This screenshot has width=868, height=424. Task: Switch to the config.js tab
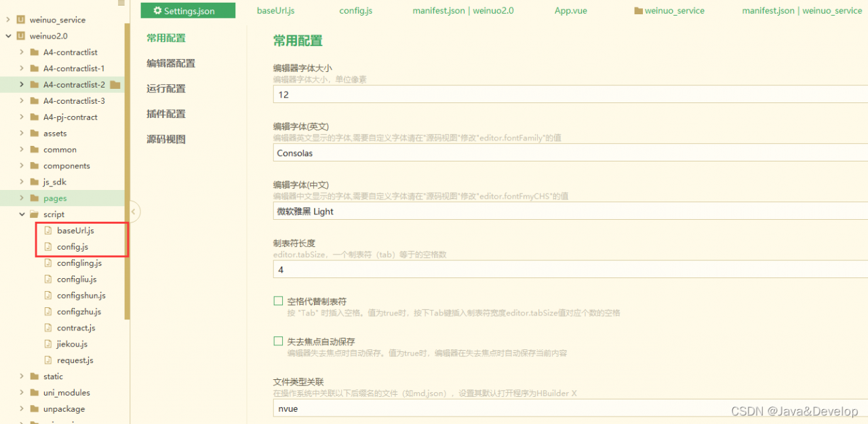[355, 10]
